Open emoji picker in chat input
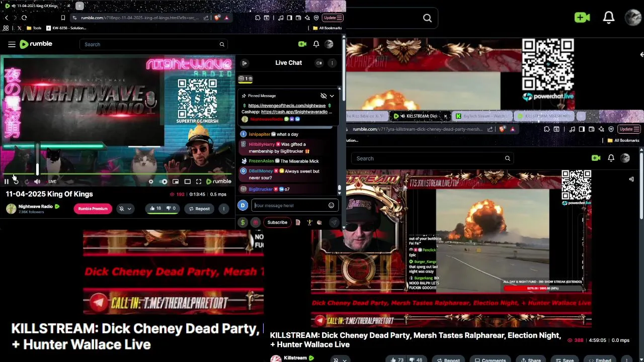This screenshot has height=362, width=644. point(331,205)
